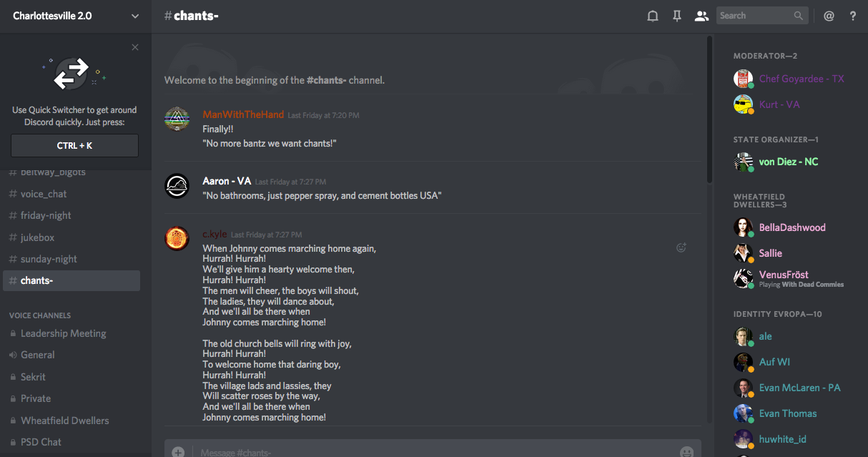The width and height of the screenshot is (868, 457).
Task: Switch to the jukebox channel
Action: [37, 237]
